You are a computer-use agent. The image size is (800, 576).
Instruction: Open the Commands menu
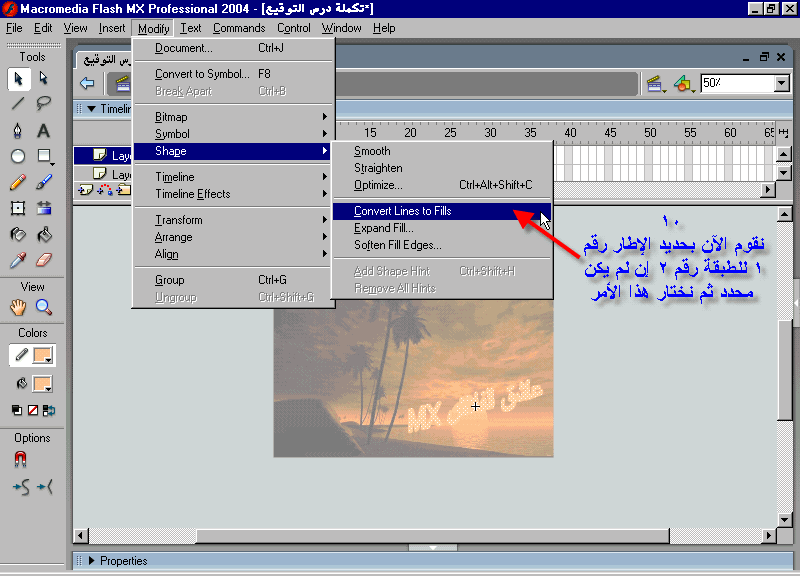tap(239, 28)
